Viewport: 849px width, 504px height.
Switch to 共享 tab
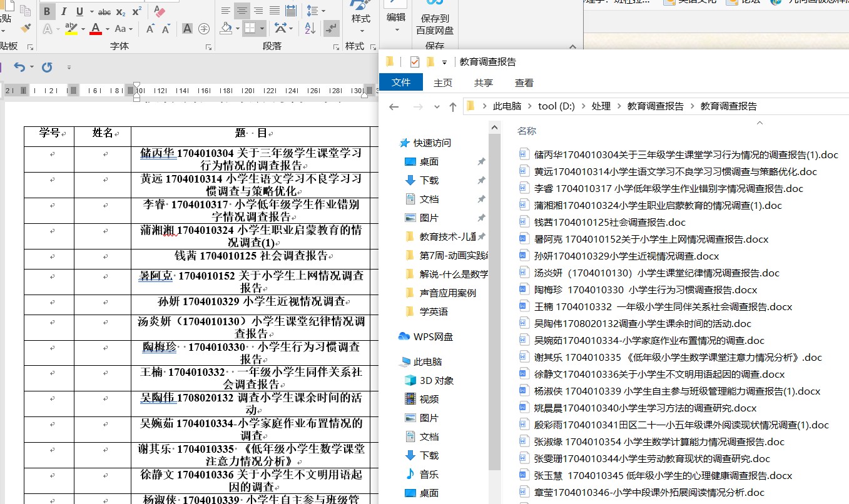click(x=484, y=83)
